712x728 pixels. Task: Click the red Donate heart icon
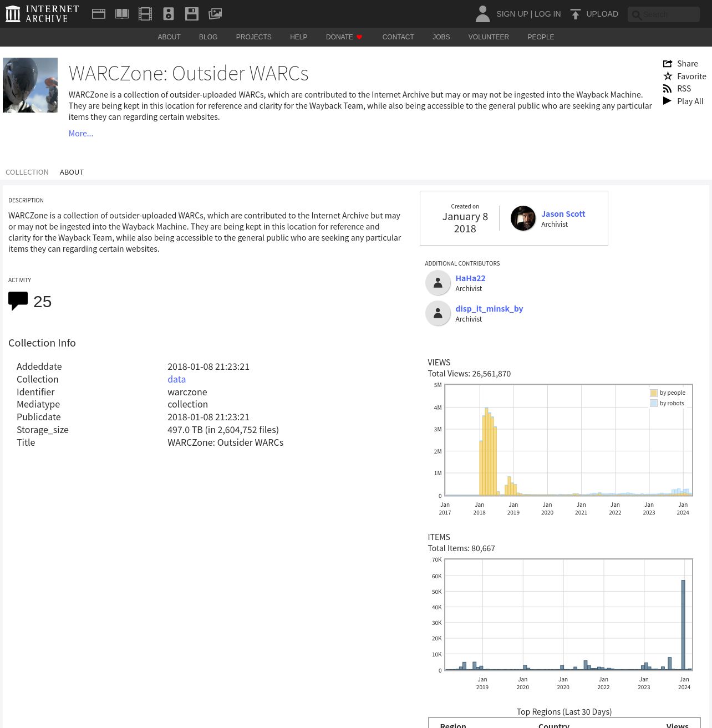click(x=359, y=37)
